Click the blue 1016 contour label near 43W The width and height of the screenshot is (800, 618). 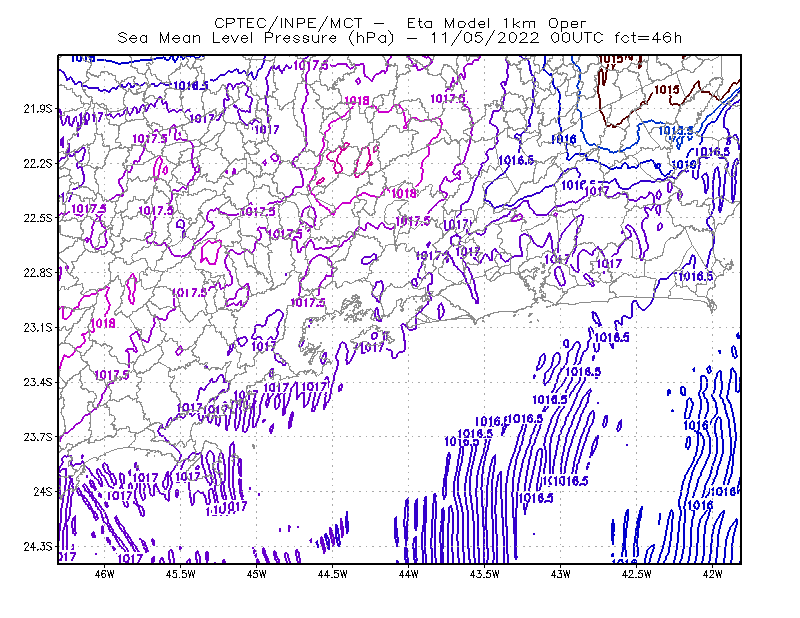564,139
